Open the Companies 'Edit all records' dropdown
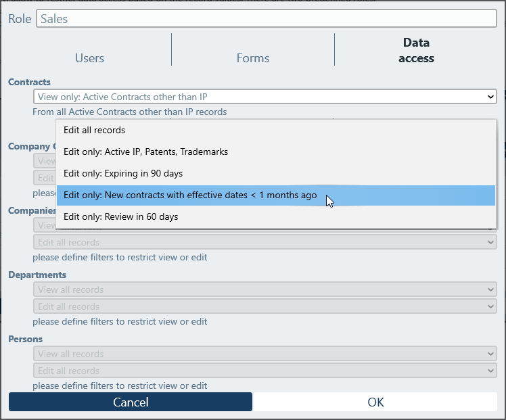This screenshot has height=420, width=506. 264,242
